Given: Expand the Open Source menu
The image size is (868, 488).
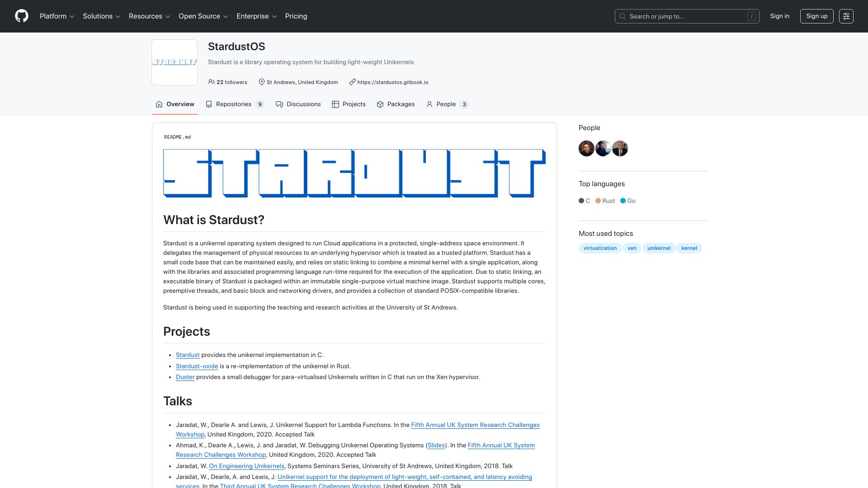Looking at the screenshot, I should pos(203,16).
